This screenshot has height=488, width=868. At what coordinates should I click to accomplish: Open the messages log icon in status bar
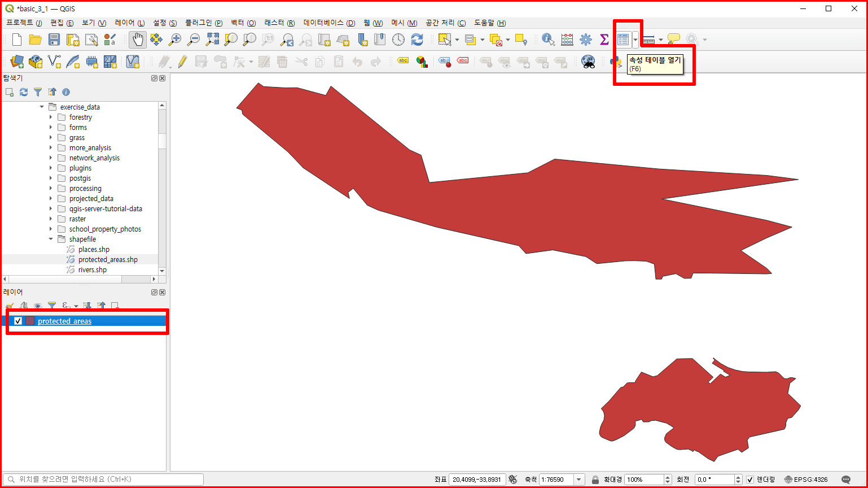[846, 480]
